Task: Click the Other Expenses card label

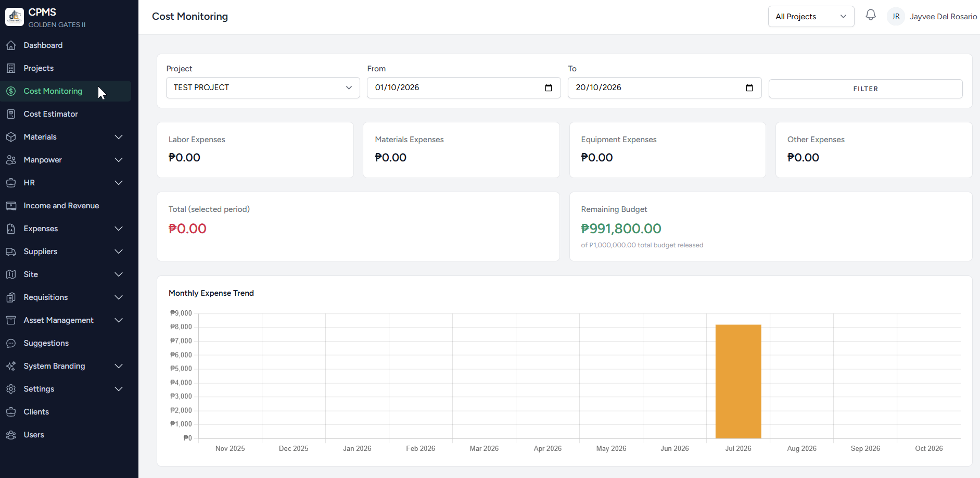Action: (x=816, y=140)
